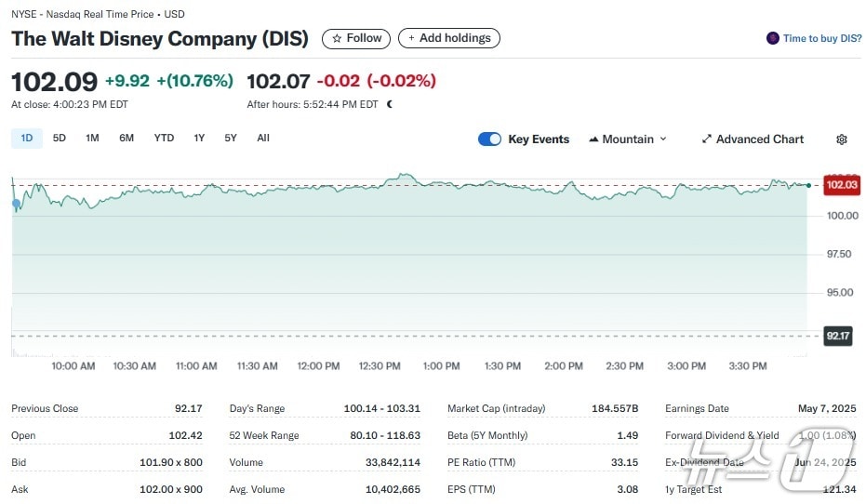Click the after-hours moon icon

pyautogui.click(x=389, y=104)
